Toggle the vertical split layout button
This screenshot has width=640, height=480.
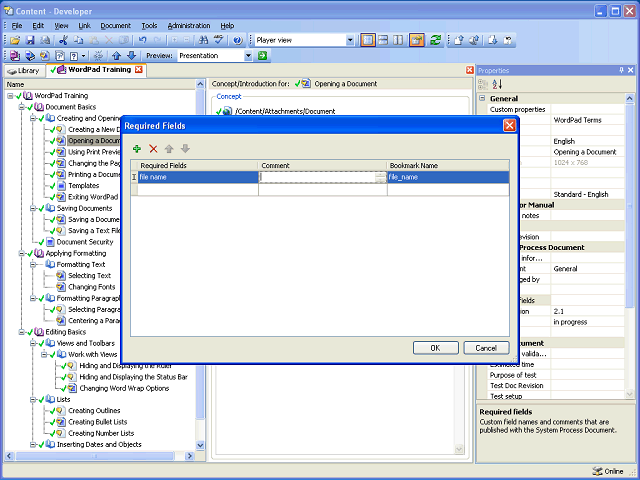click(398, 40)
